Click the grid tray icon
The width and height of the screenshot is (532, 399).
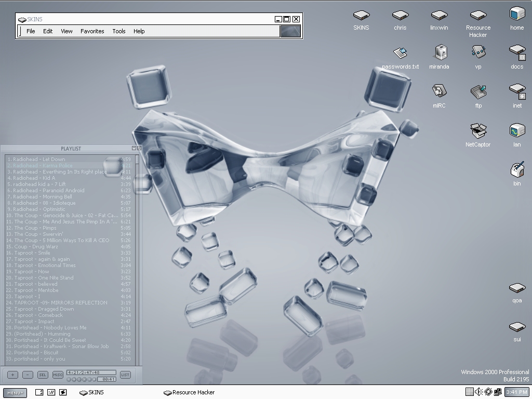[x=470, y=392]
